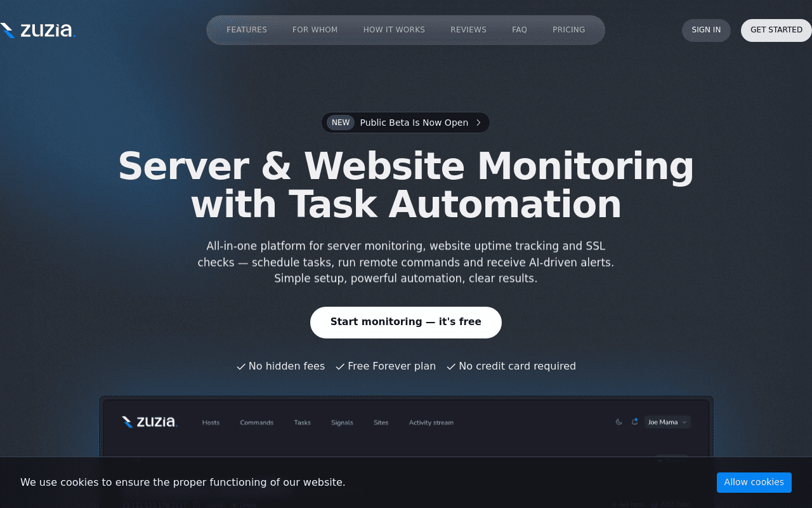Click the Sign In button

706,30
